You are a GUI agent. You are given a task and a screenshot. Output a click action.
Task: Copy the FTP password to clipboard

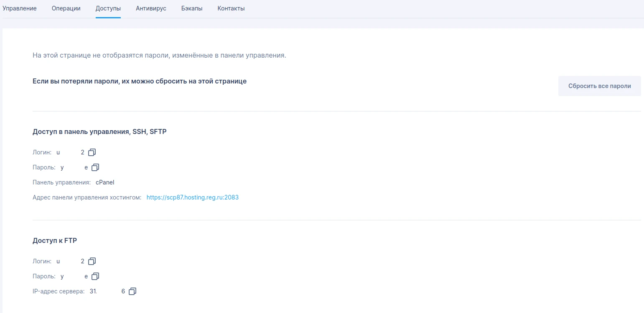95,276
